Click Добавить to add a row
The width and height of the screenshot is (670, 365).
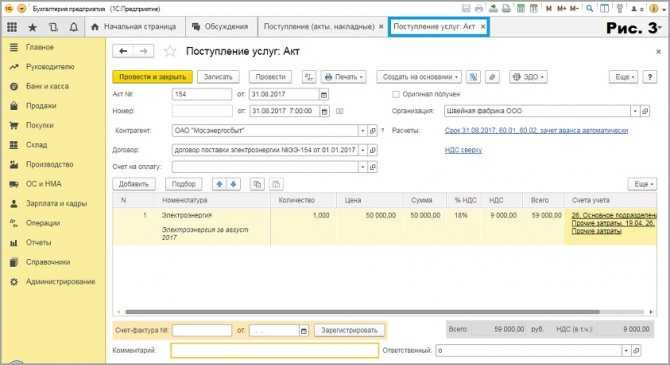tap(134, 184)
